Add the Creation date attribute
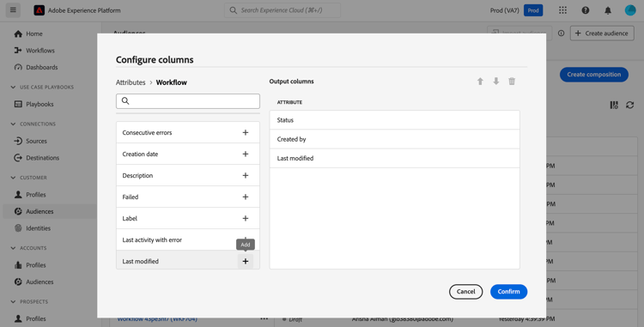Screen dimensions: 644x327 click(x=246, y=154)
